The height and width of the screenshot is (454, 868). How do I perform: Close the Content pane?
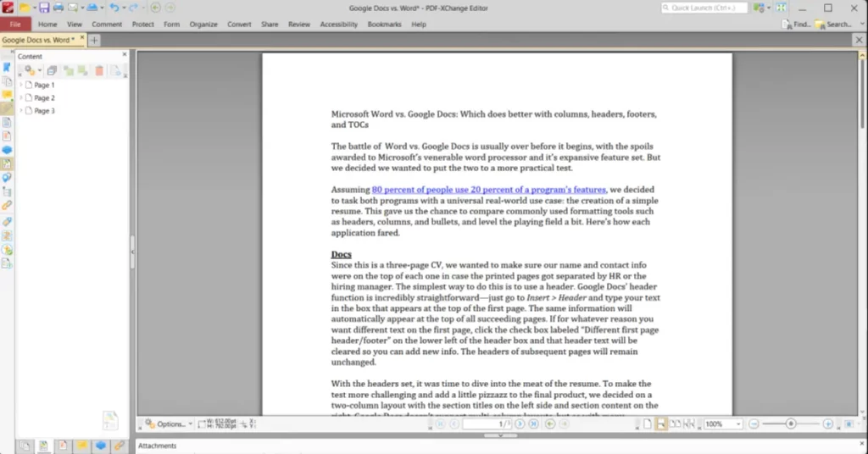124,54
